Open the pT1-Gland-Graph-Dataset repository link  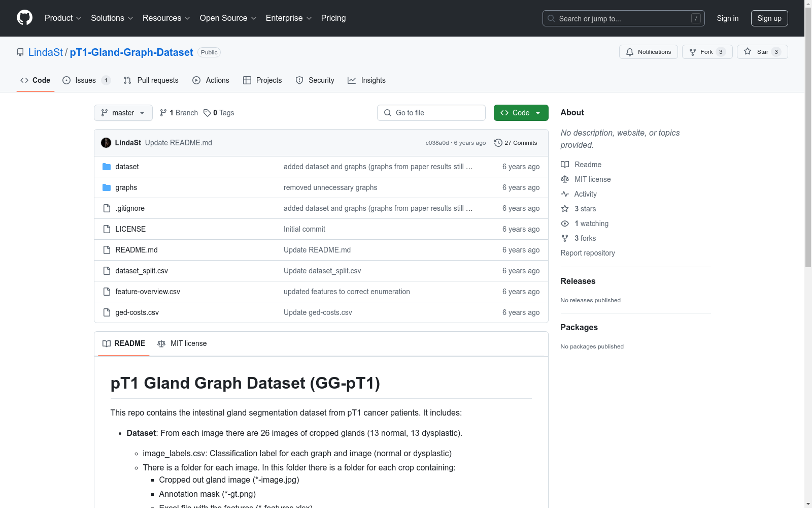131,52
